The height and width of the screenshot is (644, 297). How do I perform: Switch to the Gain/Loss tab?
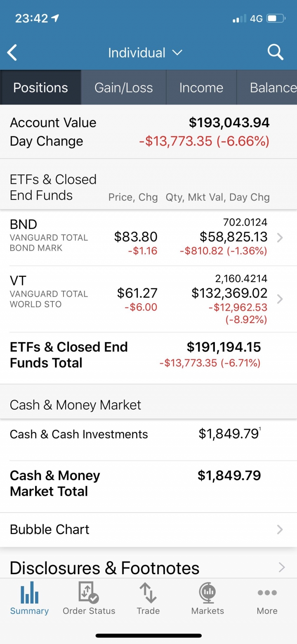point(124,87)
